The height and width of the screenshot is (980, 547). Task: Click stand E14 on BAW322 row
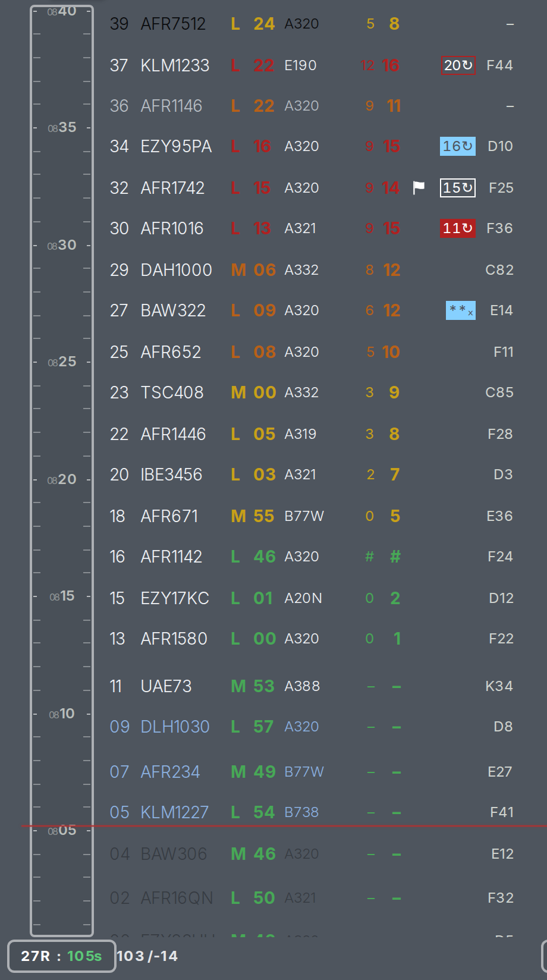501,310
